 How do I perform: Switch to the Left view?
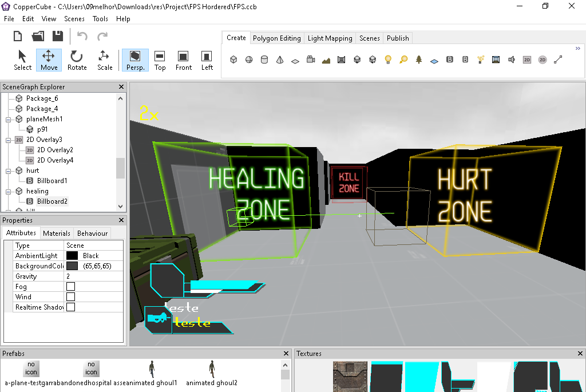point(207,60)
